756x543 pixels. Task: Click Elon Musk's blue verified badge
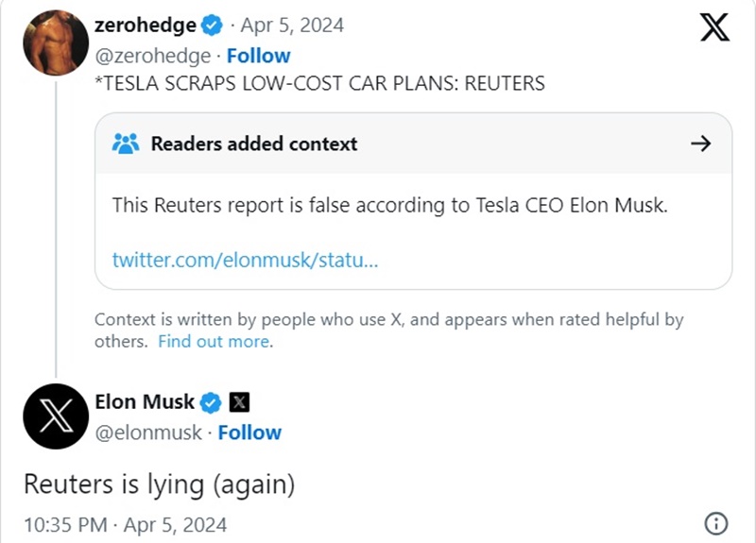[211, 402]
